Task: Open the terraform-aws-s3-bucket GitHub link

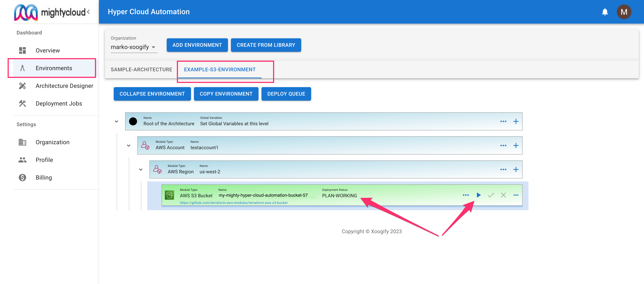Action: pos(233,203)
